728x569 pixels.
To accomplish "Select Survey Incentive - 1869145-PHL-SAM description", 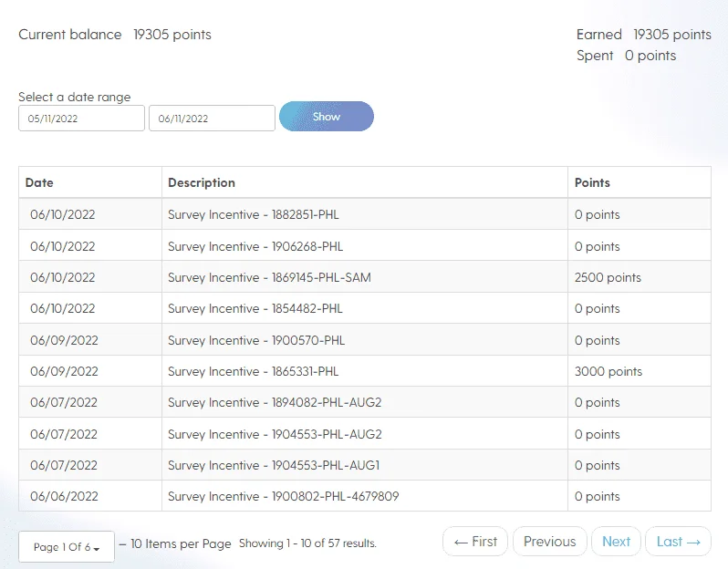I will click(x=269, y=277).
